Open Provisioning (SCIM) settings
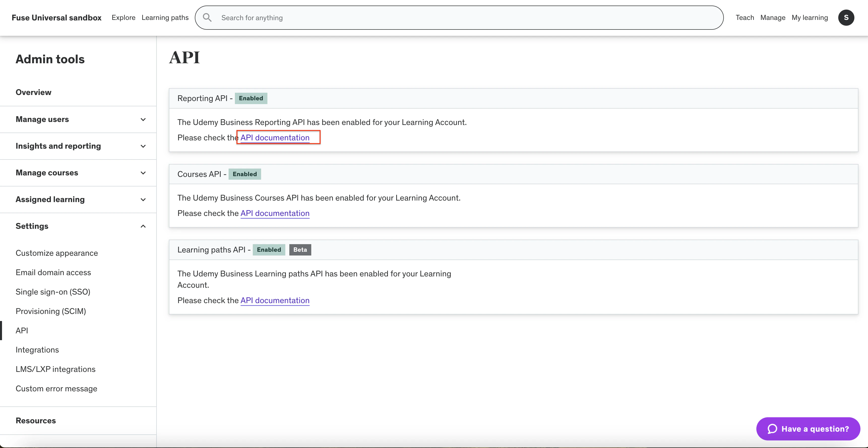Screen dimensions: 868x448 tap(51, 311)
